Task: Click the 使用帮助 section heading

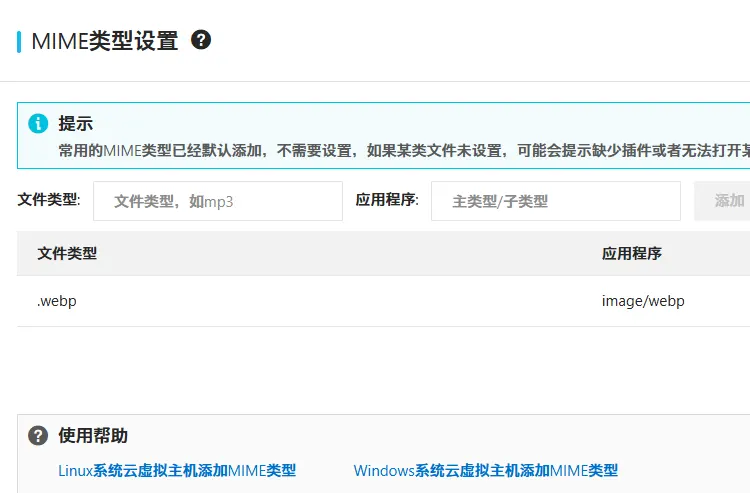Action: click(92, 435)
